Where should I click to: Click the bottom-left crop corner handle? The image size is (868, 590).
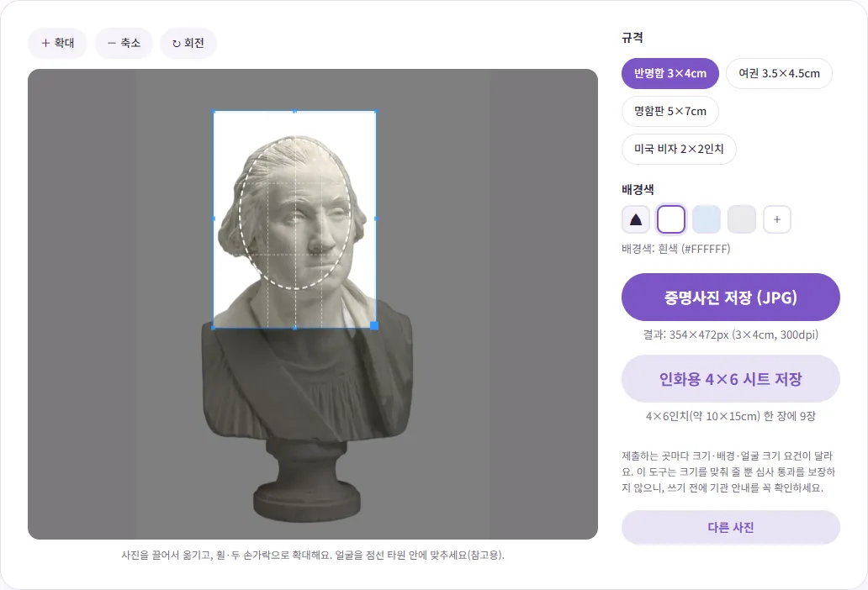(x=214, y=328)
